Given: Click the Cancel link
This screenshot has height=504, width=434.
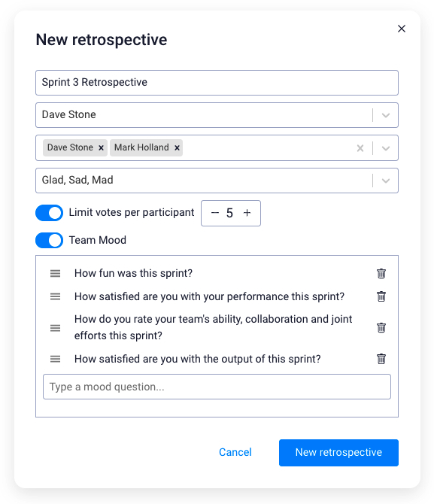Looking at the screenshot, I should [x=235, y=452].
